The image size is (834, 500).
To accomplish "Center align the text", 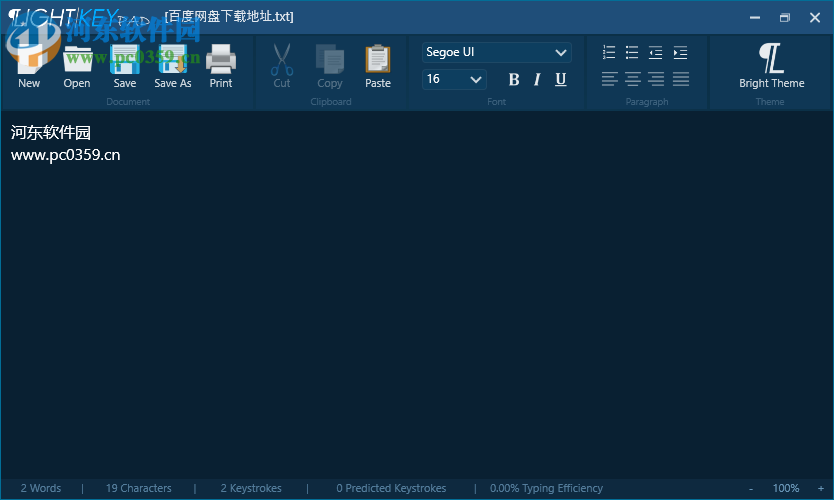I will click(632, 79).
